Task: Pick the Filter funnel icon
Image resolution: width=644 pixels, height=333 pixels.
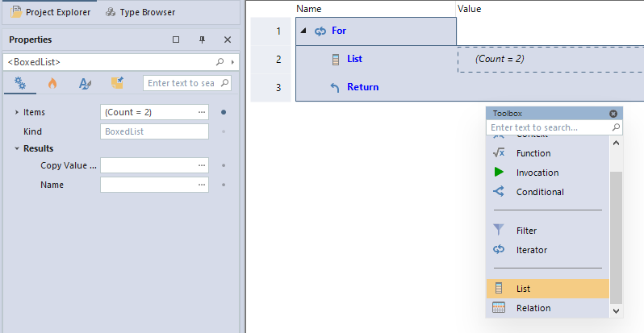Action: [499, 230]
